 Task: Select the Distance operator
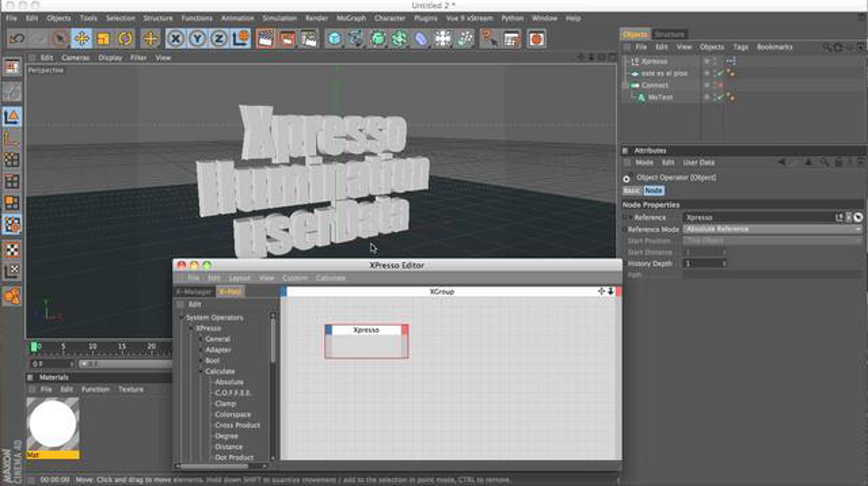[229, 447]
